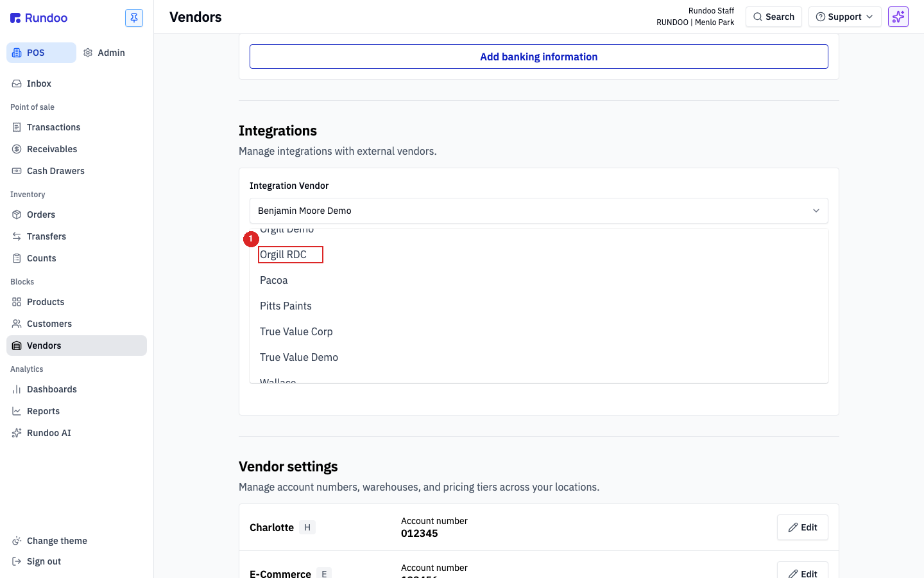Click the pencil icon for Charlotte
The image size is (924, 578).
click(x=793, y=527)
